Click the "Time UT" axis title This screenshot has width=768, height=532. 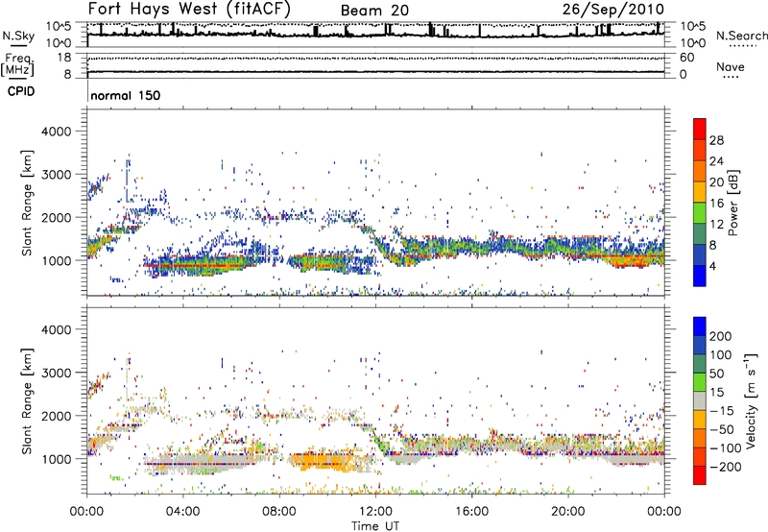click(375, 526)
